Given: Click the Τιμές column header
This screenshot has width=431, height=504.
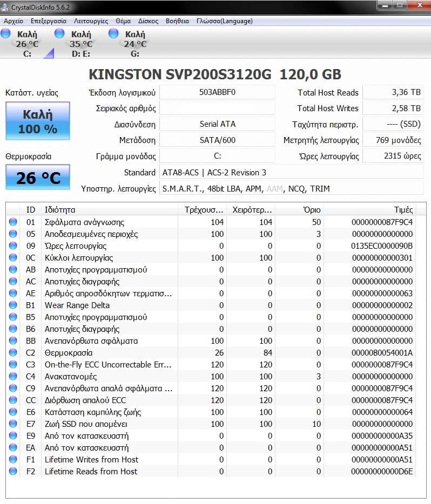Looking at the screenshot, I should coord(369,210).
